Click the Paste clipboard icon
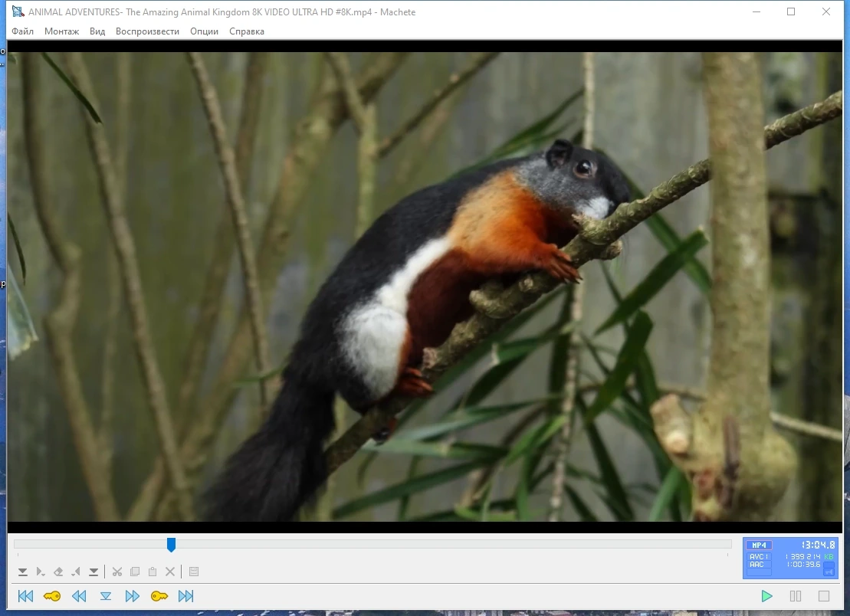This screenshot has height=616, width=850. click(x=153, y=572)
